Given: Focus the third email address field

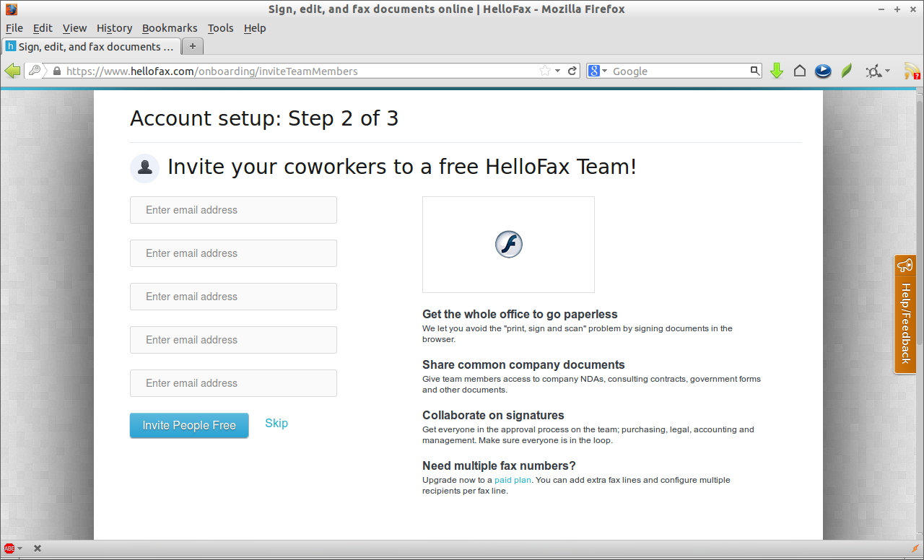Looking at the screenshot, I should [233, 297].
